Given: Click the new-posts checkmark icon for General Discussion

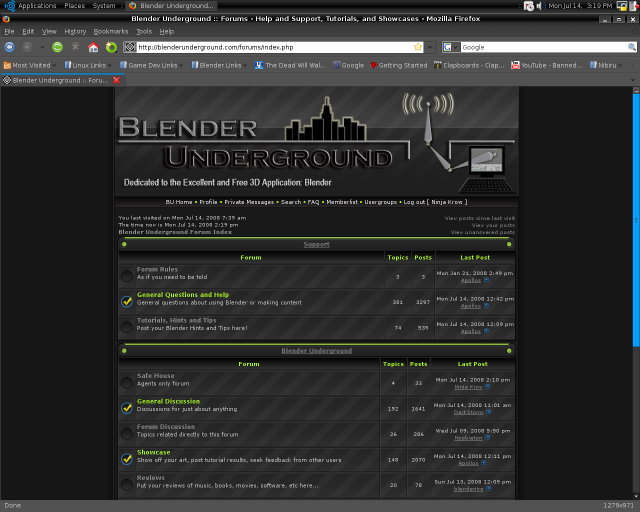Looking at the screenshot, I should pyautogui.click(x=127, y=408).
